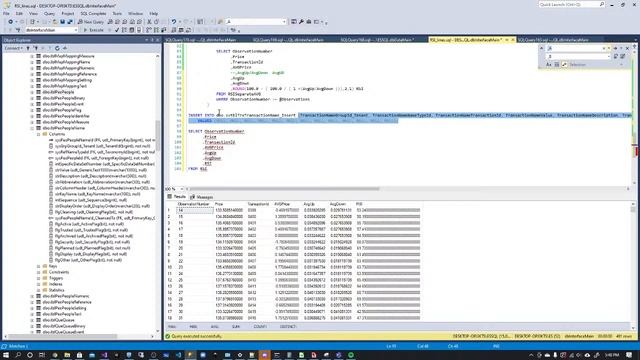The image size is (640, 360).
Task: Open the database selector combo box
Action: [51, 30]
